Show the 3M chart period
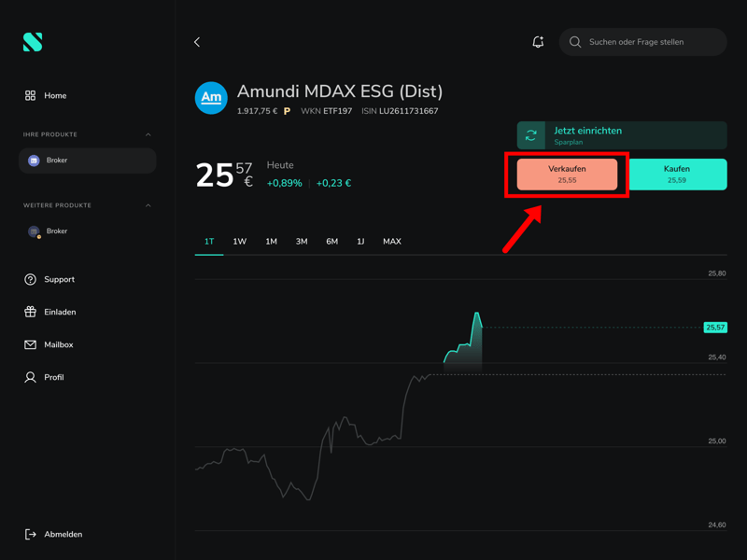 302,242
